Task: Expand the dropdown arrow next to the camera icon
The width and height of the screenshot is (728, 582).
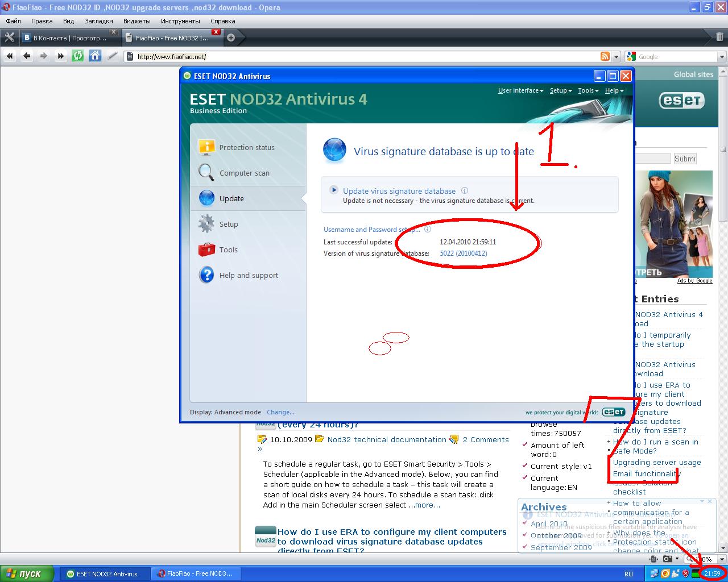Action: (676, 559)
